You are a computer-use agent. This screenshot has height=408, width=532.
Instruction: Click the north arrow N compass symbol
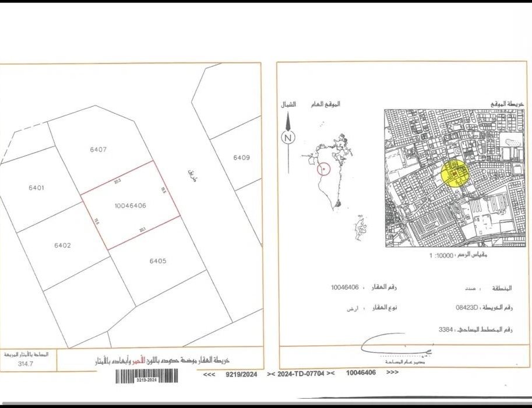(x=287, y=138)
